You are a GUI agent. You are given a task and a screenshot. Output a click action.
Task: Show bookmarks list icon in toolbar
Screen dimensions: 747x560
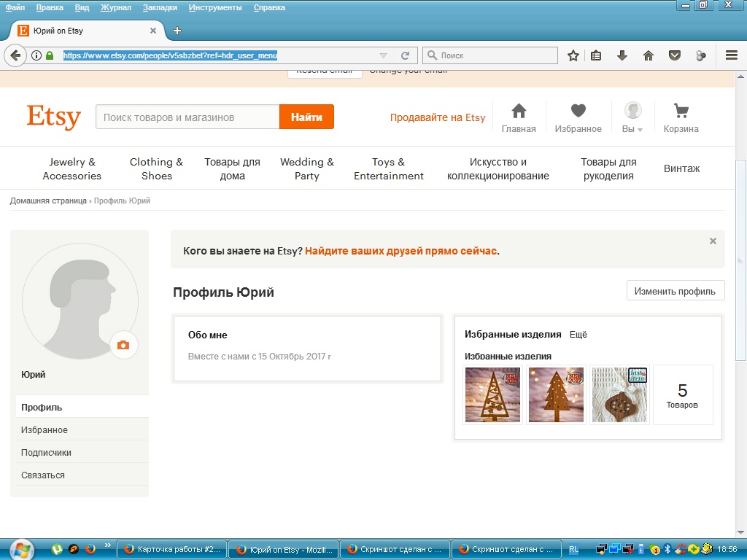pos(596,55)
